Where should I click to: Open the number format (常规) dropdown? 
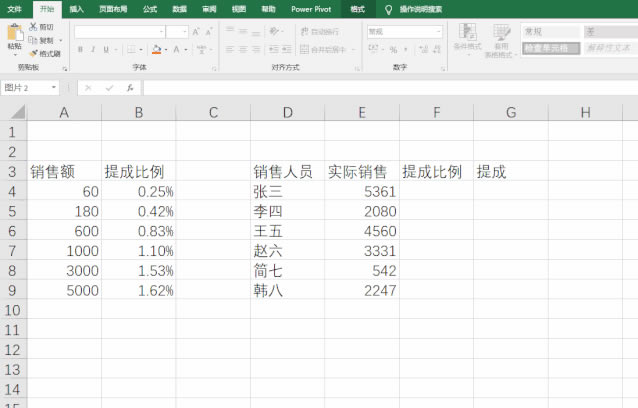(438, 31)
